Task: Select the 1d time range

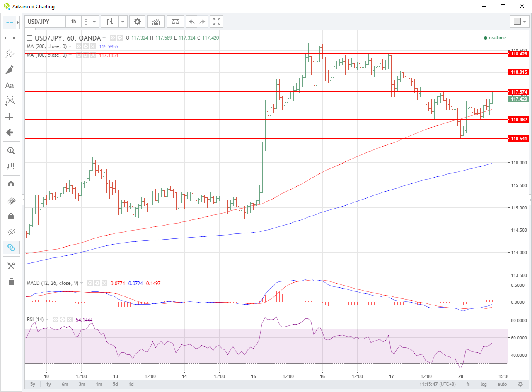Action: tap(131, 384)
